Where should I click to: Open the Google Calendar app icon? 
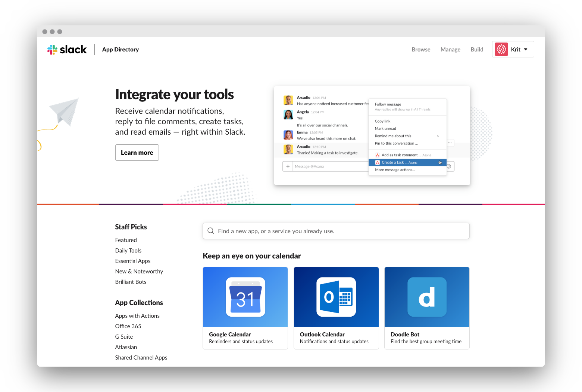click(x=245, y=297)
